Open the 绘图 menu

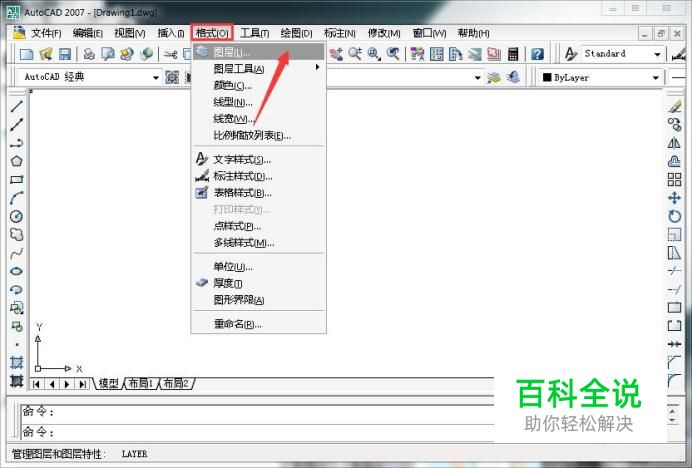[296, 33]
